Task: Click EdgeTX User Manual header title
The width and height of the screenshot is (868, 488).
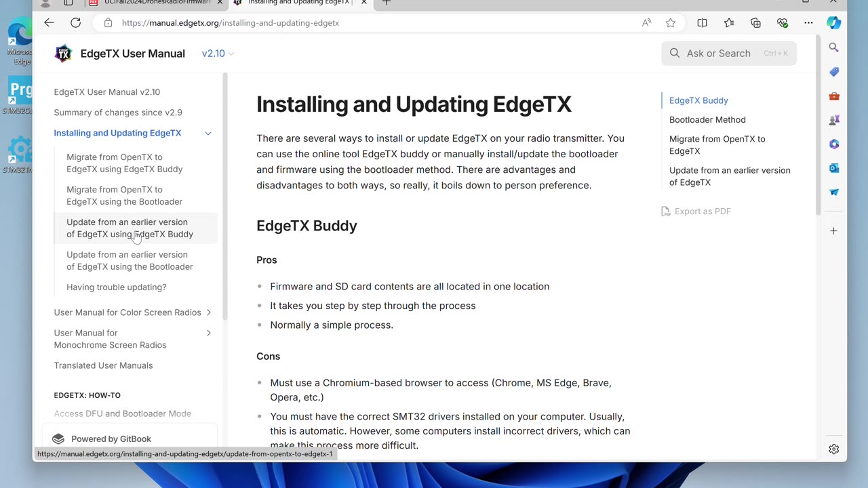Action: 132,54
